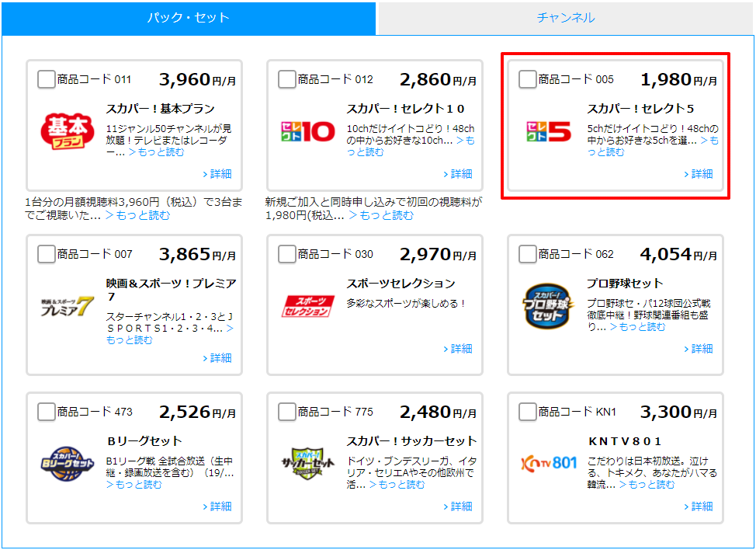
Task: Open 詳細 for KNTV801
Action: (699, 506)
